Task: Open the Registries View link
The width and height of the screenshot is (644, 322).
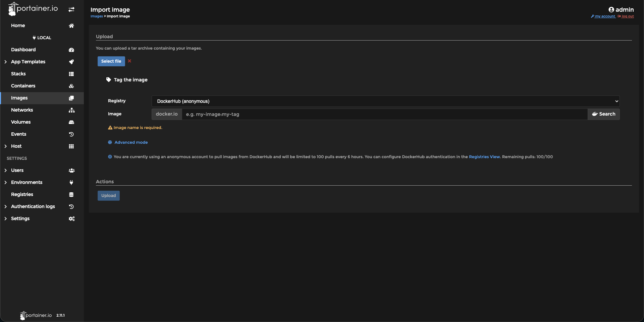Action: click(x=484, y=157)
